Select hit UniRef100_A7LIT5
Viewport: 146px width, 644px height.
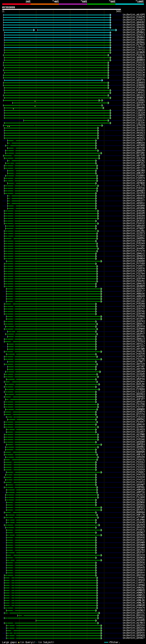pos(133,186)
